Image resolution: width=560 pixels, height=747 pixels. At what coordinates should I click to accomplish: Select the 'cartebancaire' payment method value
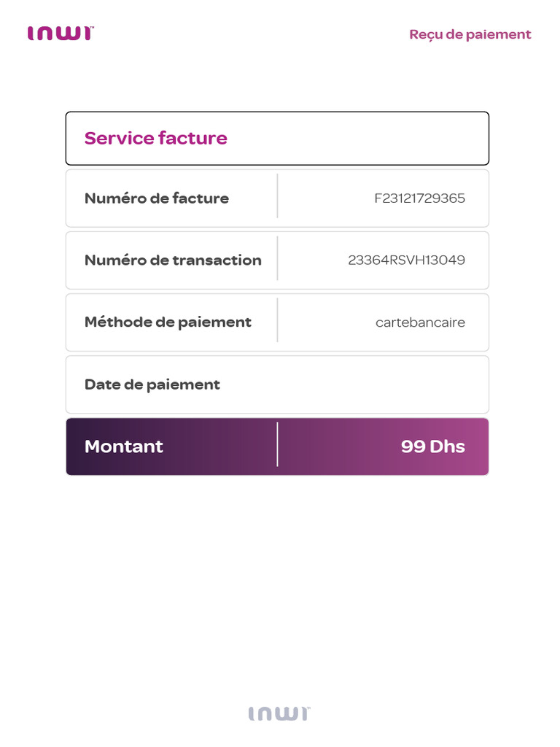pyautogui.click(x=420, y=322)
